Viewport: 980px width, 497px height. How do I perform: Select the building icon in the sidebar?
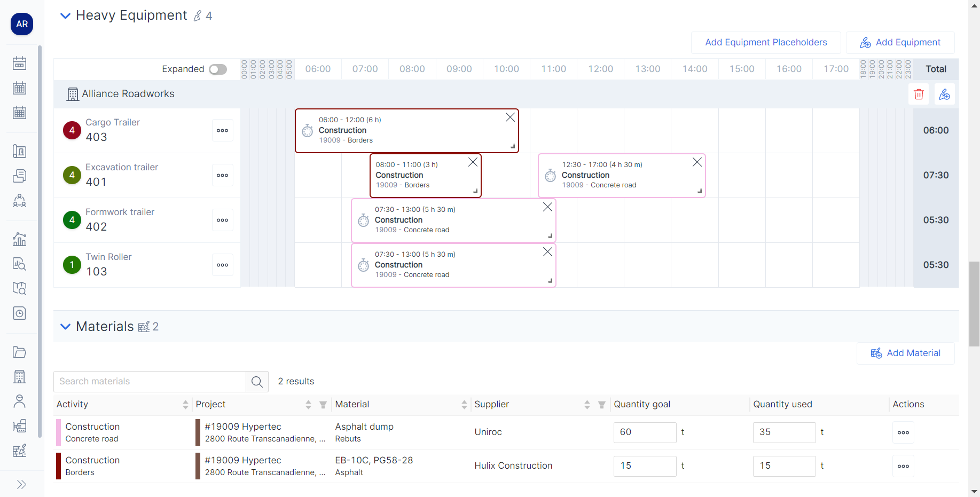(x=19, y=377)
